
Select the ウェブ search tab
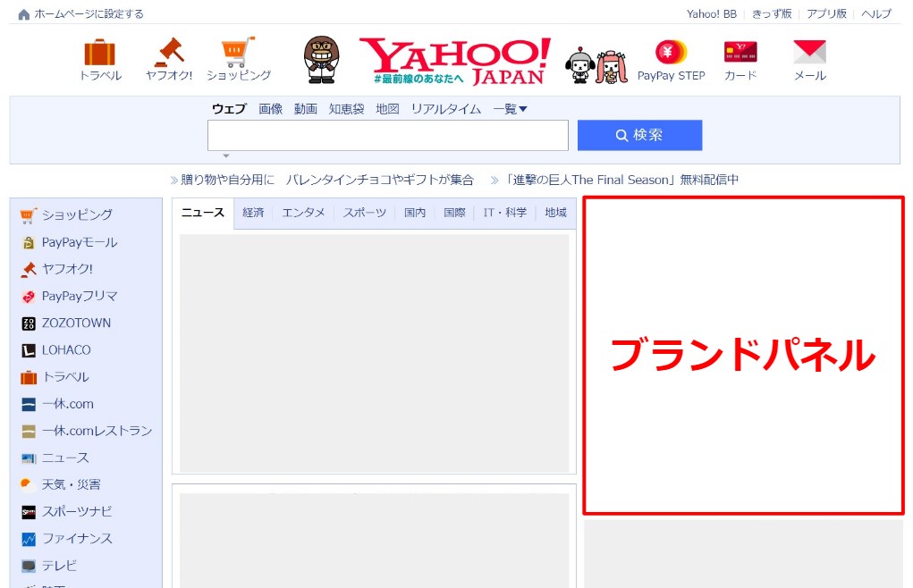[x=229, y=109]
